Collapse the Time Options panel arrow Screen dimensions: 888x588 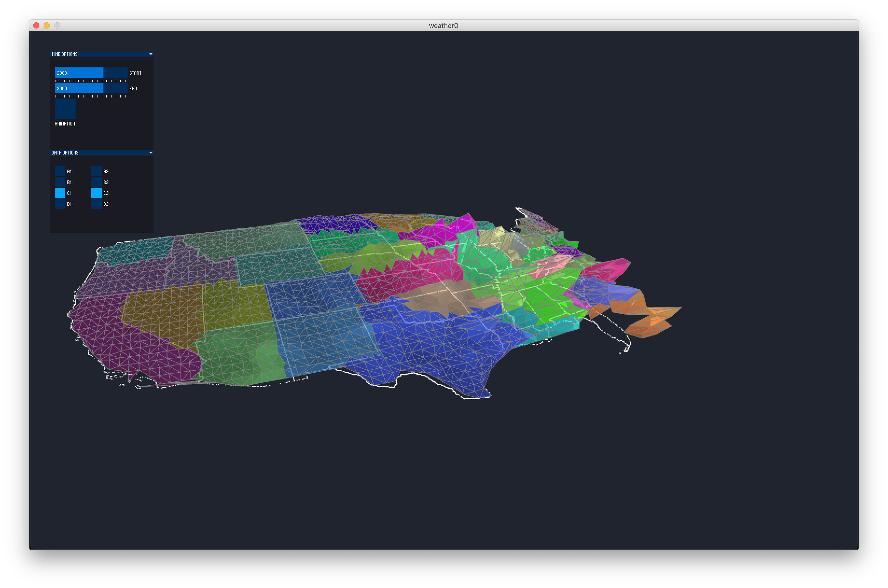coord(151,54)
